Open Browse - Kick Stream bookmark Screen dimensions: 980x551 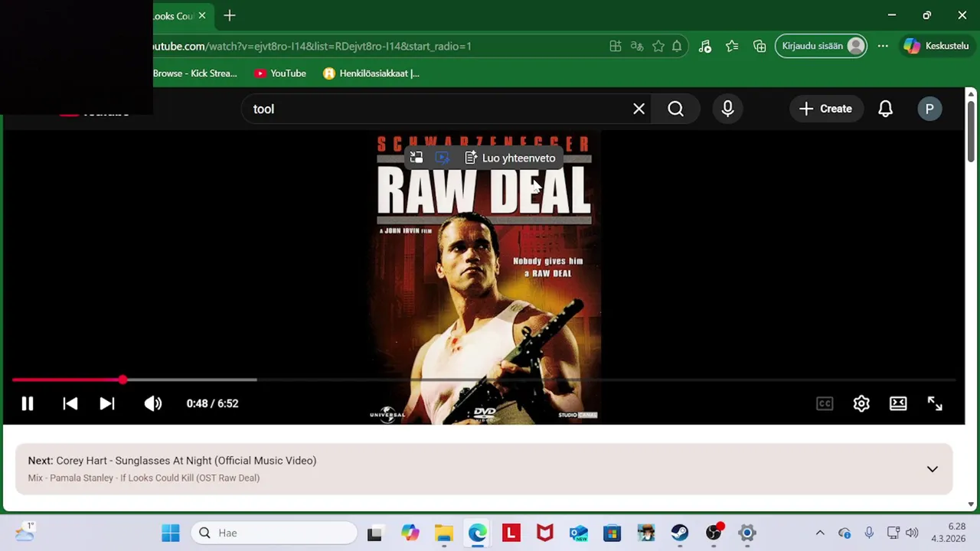click(x=195, y=73)
